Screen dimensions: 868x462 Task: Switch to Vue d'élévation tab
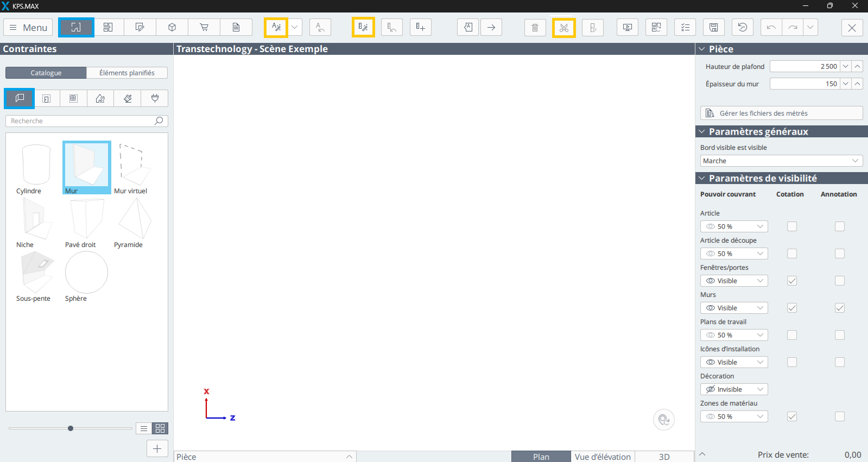(603, 457)
